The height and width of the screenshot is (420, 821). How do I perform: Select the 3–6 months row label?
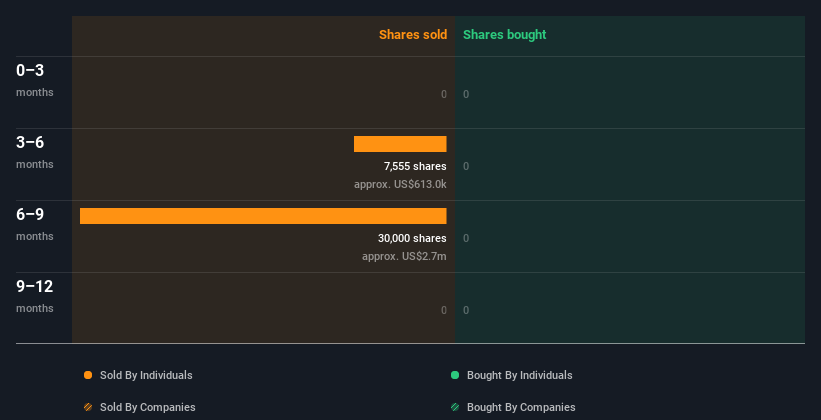point(31,143)
